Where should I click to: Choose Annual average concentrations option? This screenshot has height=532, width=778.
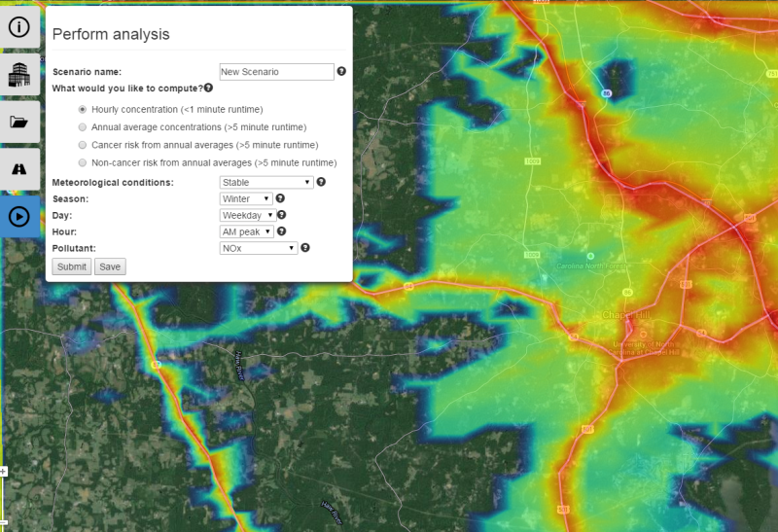coord(83,127)
